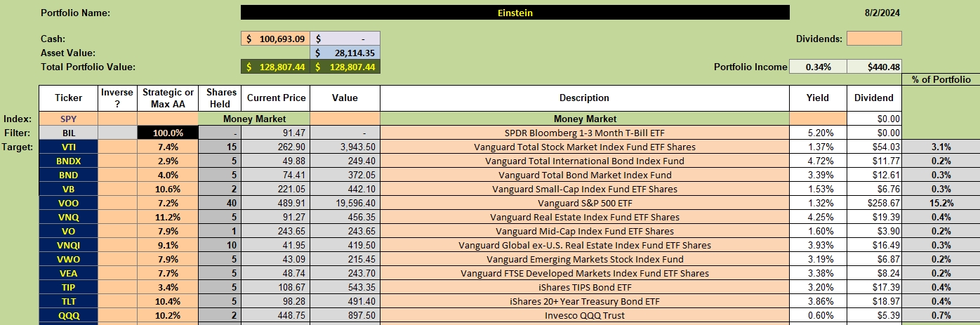Click VTI value cell 3,943.50
This screenshot has width=980, height=325.
[345, 147]
